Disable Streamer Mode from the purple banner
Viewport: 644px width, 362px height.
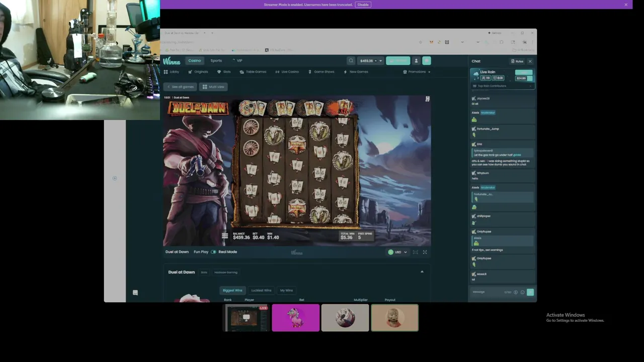[x=363, y=5]
